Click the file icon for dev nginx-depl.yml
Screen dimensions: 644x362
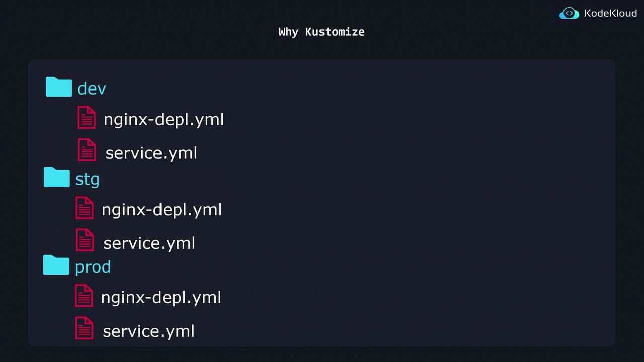coord(87,118)
